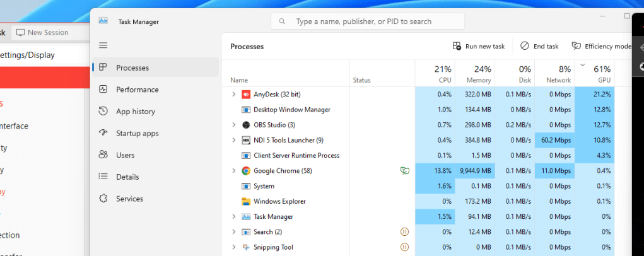Switch to the Performance page
This screenshot has width=644, height=256.
[155, 90]
